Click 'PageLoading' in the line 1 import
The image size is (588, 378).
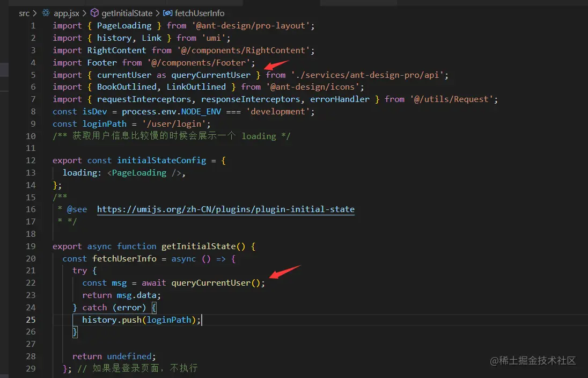[x=124, y=26]
